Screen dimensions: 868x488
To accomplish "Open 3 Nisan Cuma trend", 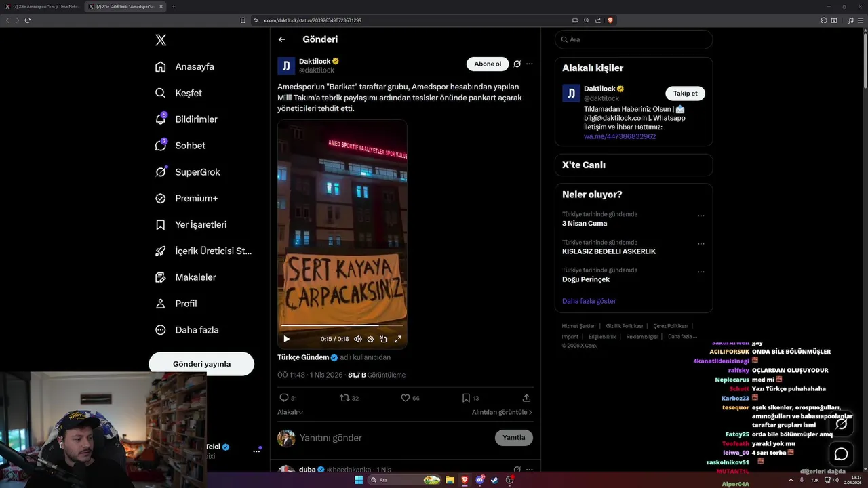I will click(x=585, y=224).
